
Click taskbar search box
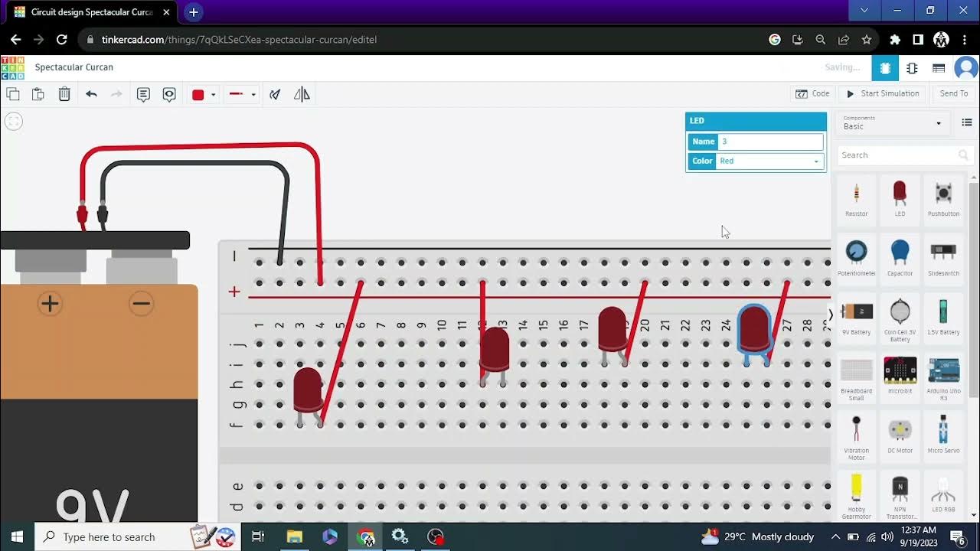[x=138, y=536]
